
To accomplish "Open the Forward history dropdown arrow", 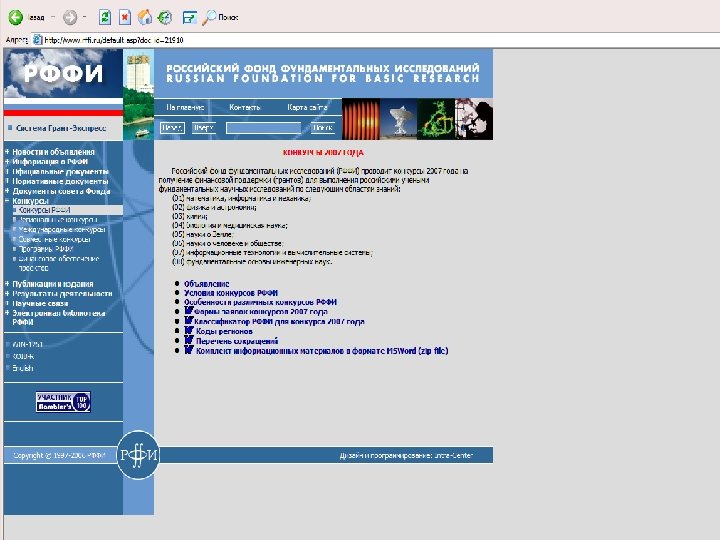I will click(x=84, y=17).
